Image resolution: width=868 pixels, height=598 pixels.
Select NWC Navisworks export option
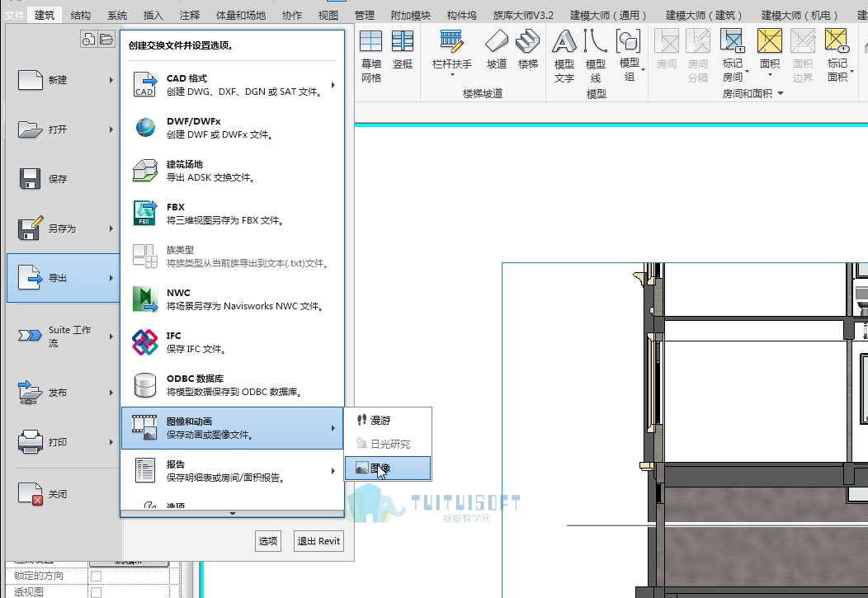[x=233, y=299]
